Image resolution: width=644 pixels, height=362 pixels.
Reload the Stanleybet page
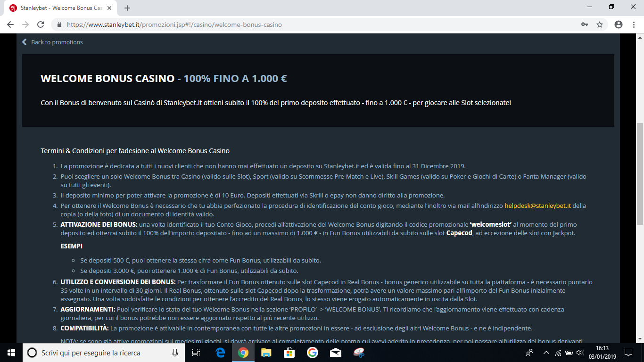click(x=41, y=25)
